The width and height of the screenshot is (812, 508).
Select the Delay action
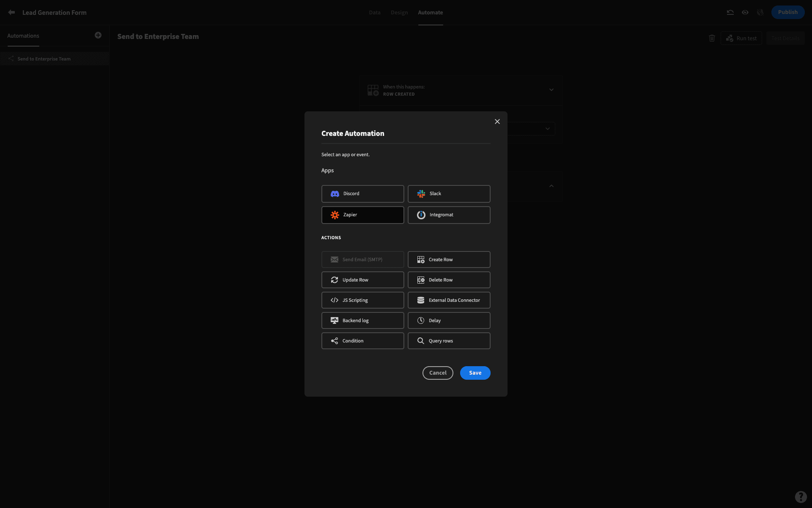pyautogui.click(x=449, y=320)
